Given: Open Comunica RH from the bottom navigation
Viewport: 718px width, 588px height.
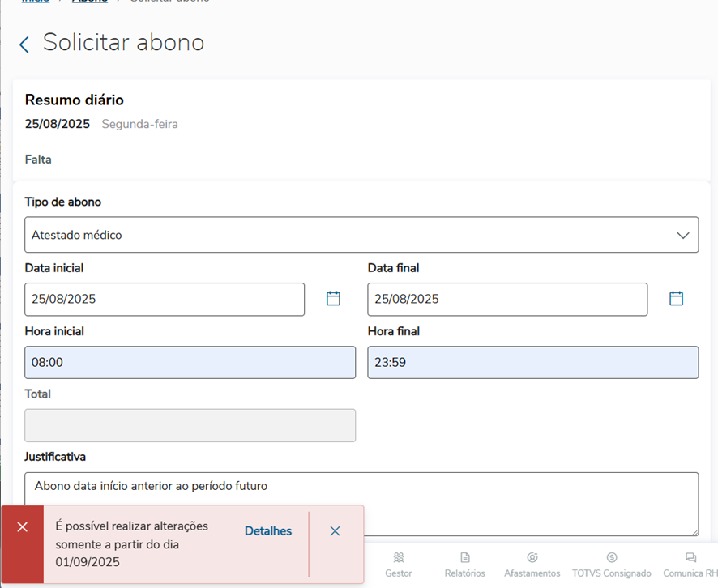Looking at the screenshot, I should coord(690,565).
